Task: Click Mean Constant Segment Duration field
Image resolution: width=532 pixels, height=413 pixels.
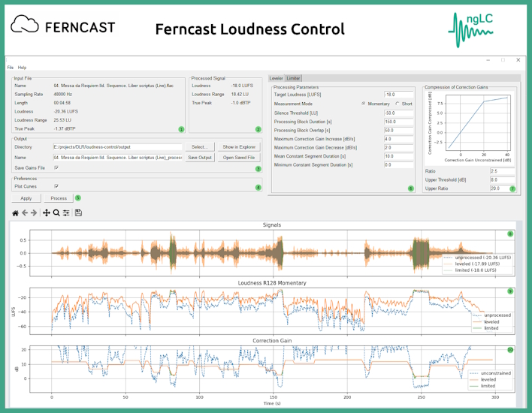Action: pyautogui.click(x=399, y=156)
